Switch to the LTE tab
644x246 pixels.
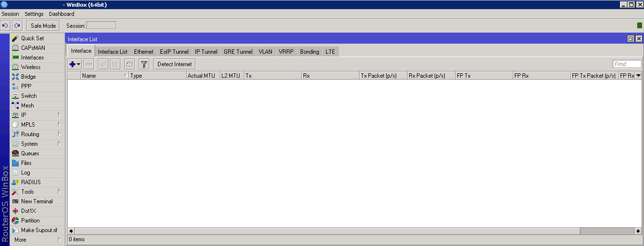[330, 51]
